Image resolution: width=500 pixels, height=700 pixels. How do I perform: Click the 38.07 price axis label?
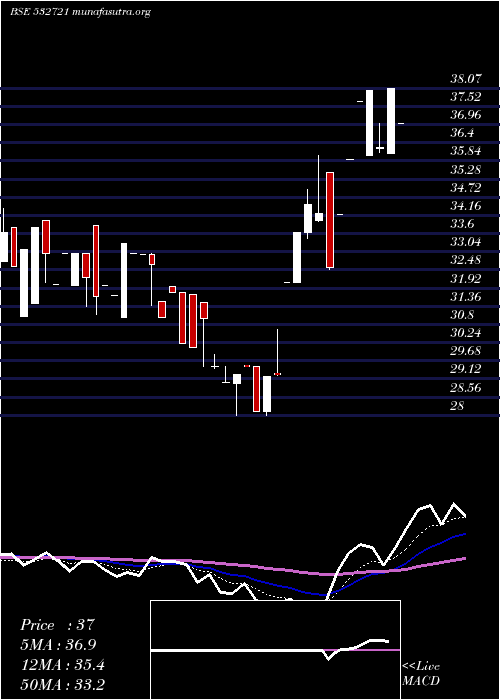tap(467, 79)
